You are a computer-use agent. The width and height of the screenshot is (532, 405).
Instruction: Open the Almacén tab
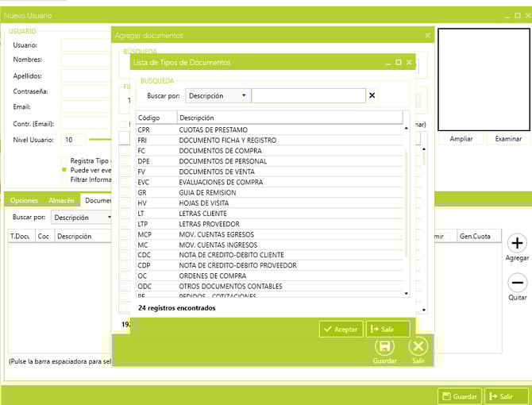pos(61,200)
